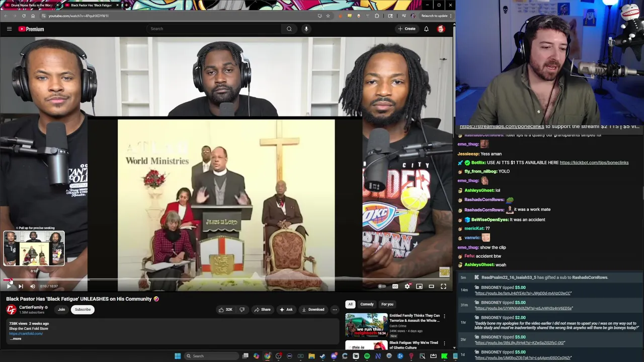
Task: Dislike the video
Action: coord(242,309)
